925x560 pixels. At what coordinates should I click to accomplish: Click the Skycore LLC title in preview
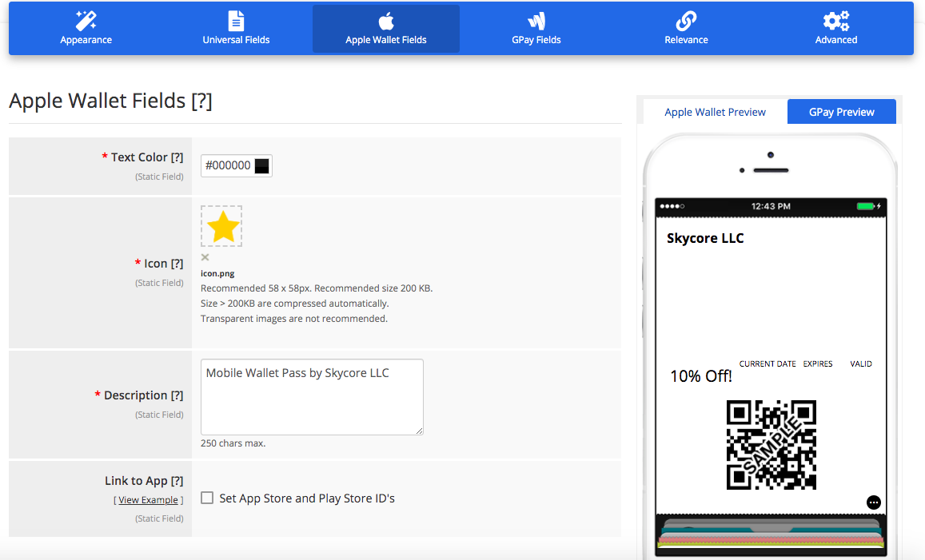[705, 238]
